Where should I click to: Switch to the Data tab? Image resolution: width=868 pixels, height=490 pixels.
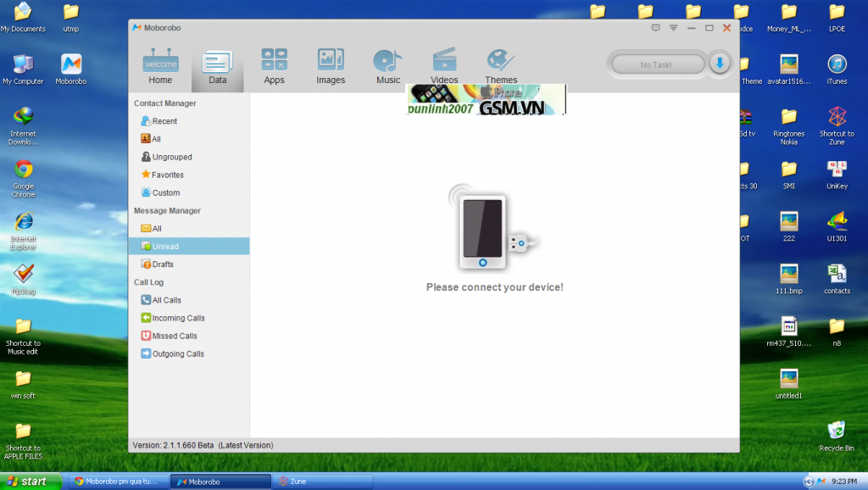click(218, 66)
